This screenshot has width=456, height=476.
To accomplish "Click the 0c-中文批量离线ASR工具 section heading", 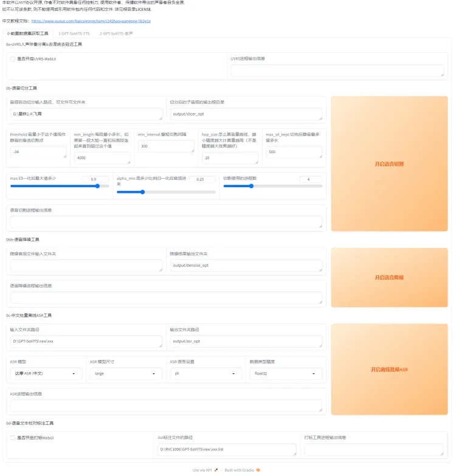I will (x=29, y=316).
